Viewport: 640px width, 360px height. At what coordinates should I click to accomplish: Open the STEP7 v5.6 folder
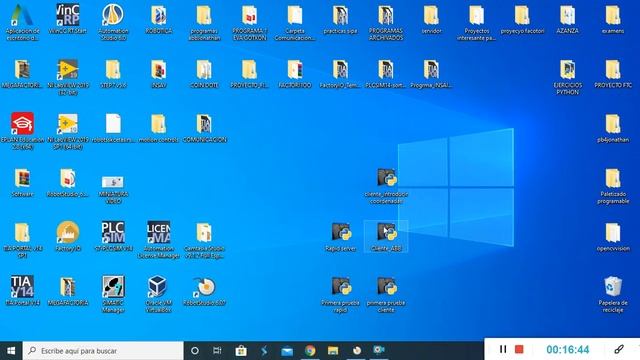pos(113,74)
